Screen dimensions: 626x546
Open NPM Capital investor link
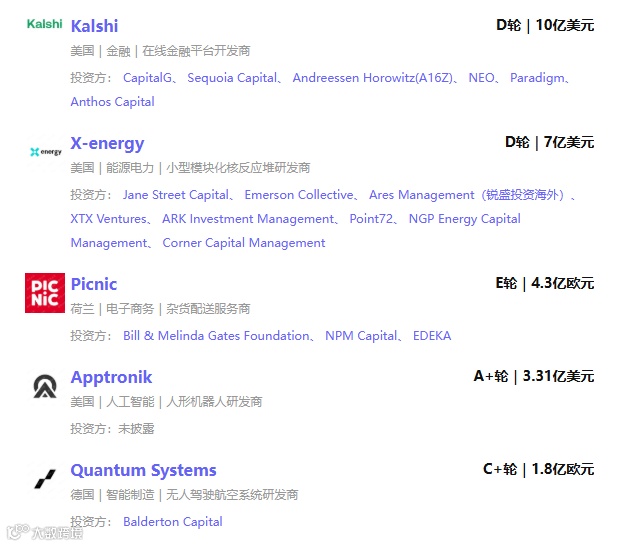coord(361,336)
